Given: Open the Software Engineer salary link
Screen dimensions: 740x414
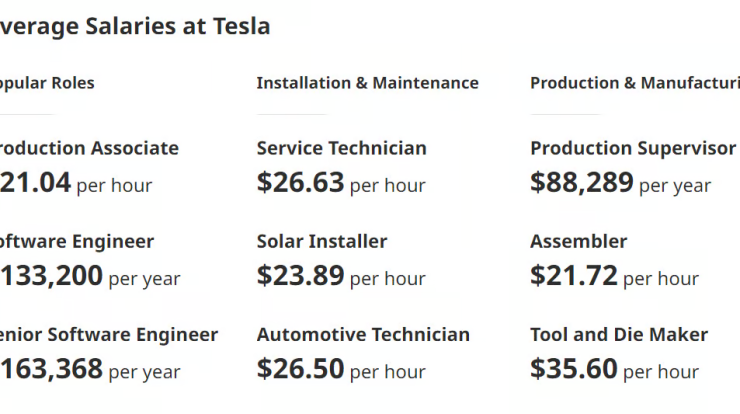Looking at the screenshot, I should (x=77, y=241).
